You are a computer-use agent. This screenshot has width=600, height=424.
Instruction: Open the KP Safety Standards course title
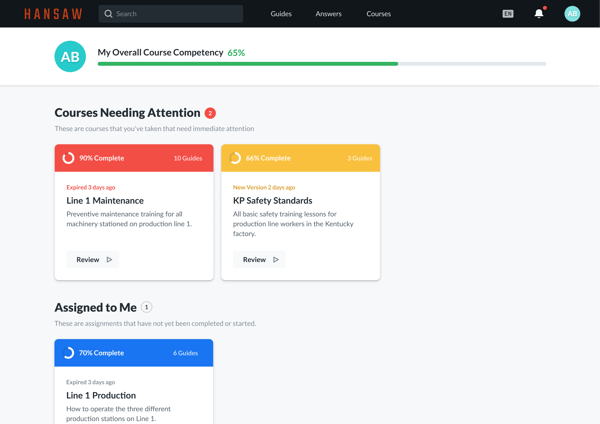click(x=272, y=200)
